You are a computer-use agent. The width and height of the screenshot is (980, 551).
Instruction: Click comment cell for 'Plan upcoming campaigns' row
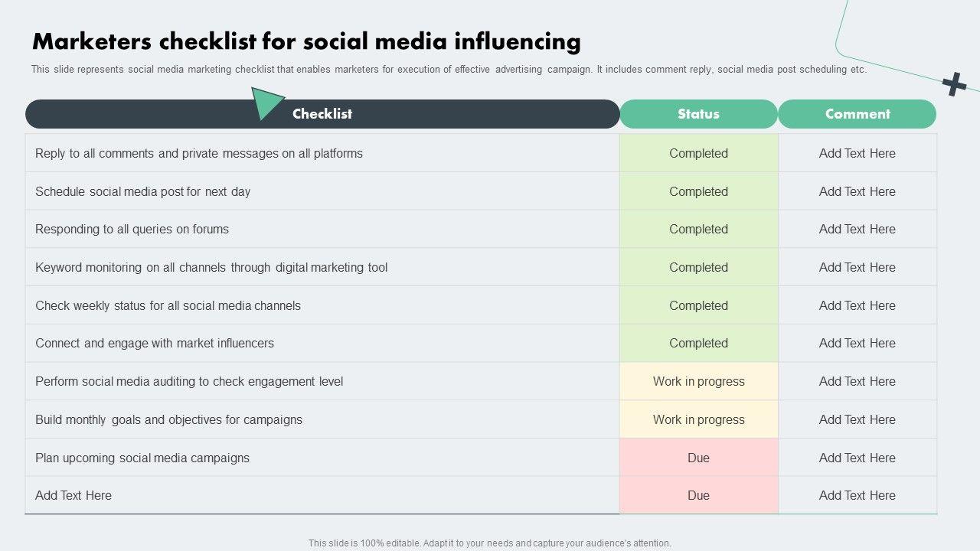click(x=857, y=458)
